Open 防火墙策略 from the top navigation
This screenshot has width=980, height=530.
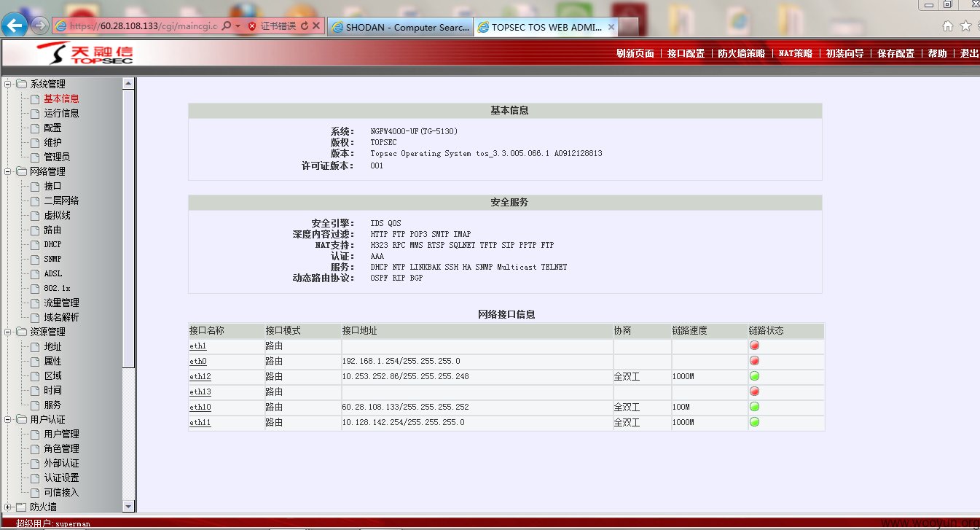click(741, 53)
